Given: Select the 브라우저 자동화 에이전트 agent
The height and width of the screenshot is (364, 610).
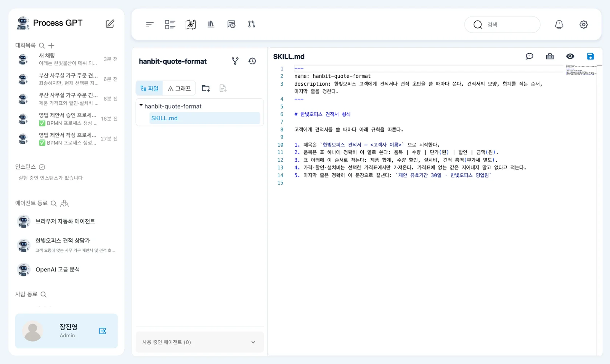Looking at the screenshot, I should 66,221.
